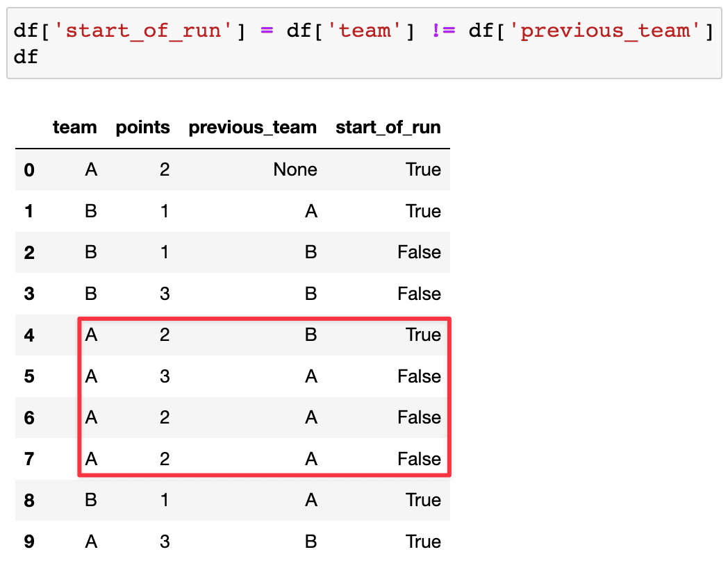
Task: Click start_of_run 'True' in row 8
Action: [423, 500]
